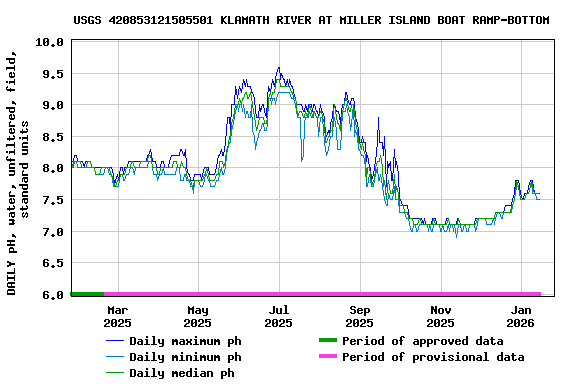Click the Jul 2025 x-axis label
Viewport: 576px width, 384px height.
279,317
